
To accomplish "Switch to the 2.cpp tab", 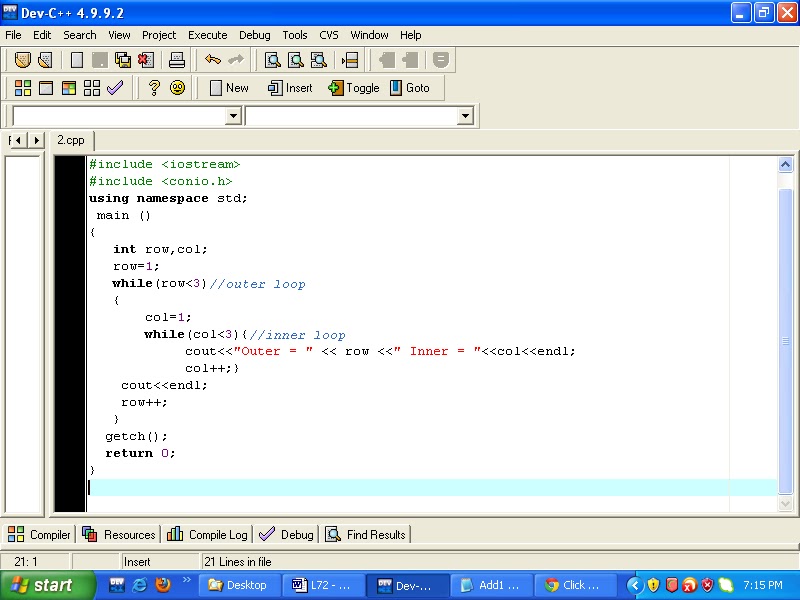I will tap(70, 140).
